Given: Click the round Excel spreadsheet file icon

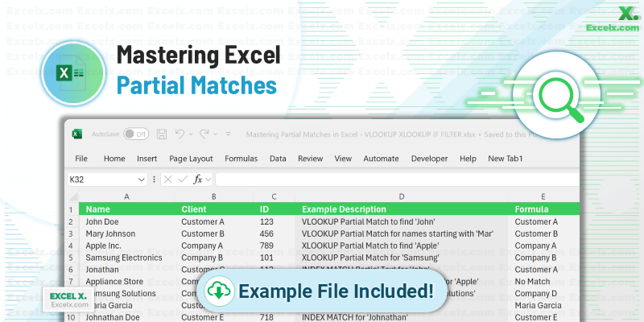Looking at the screenshot, I should tap(72, 73).
